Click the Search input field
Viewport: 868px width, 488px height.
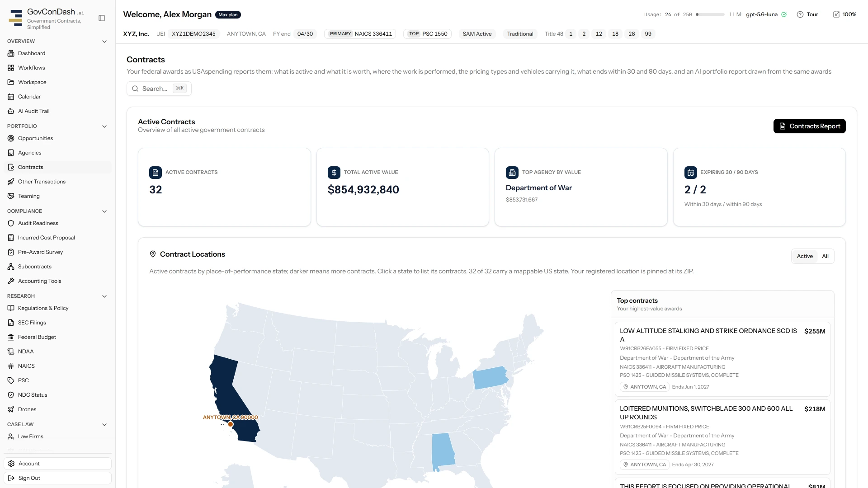pyautogui.click(x=159, y=89)
